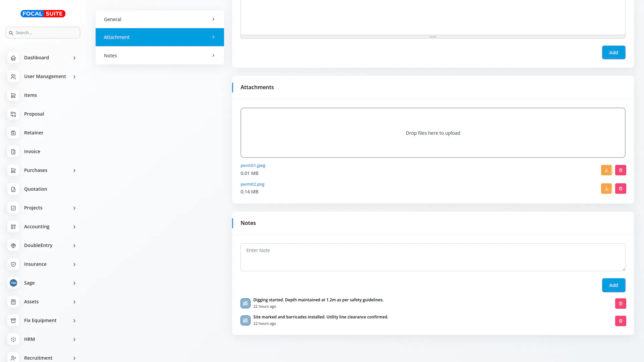Expand the Dashboard menu chevron
Viewport: 644px width, 362px height.
point(74,58)
